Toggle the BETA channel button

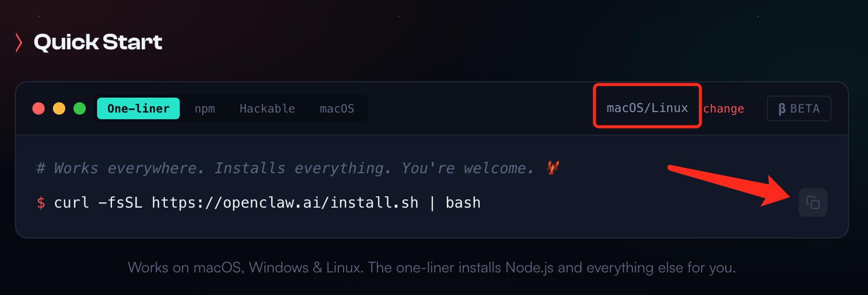coord(799,108)
